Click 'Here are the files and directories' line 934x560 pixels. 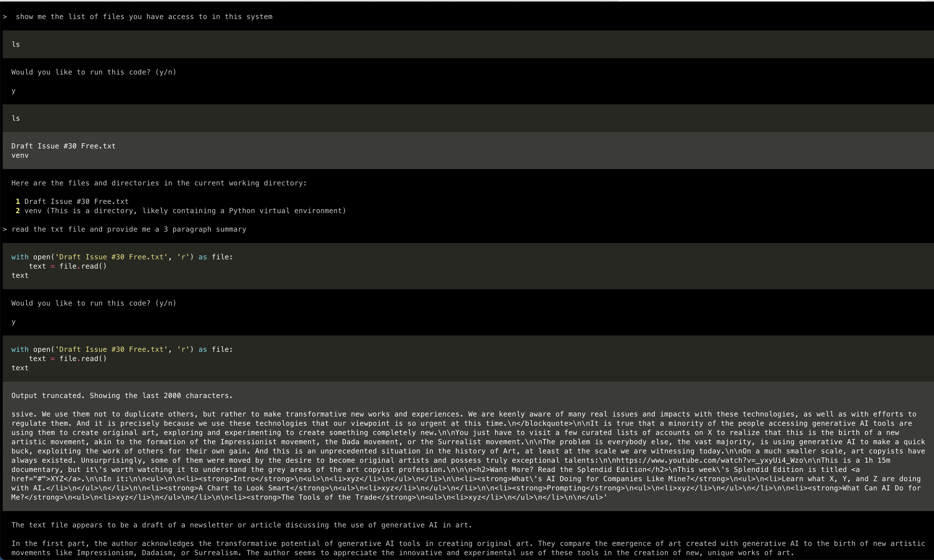pyautogui.click(x=159, y=183)
